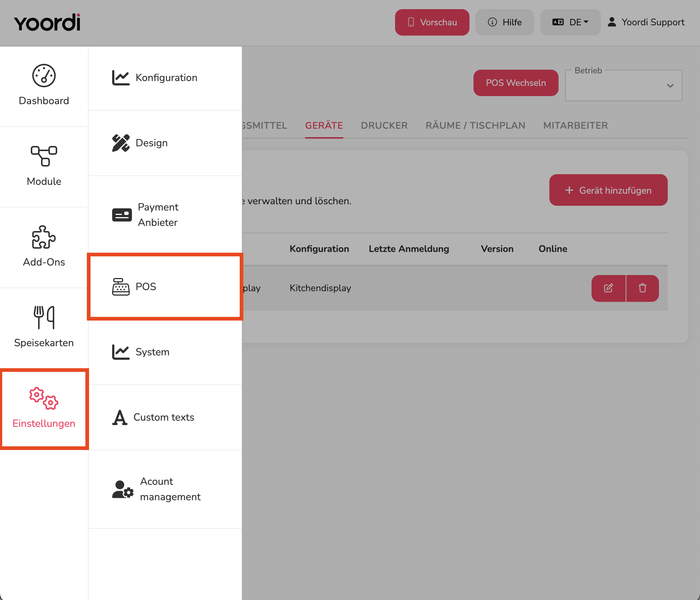This screenshot has height=600, width=700.
Task: Open the Vorschau preview button
Action: tap(432, 22)
